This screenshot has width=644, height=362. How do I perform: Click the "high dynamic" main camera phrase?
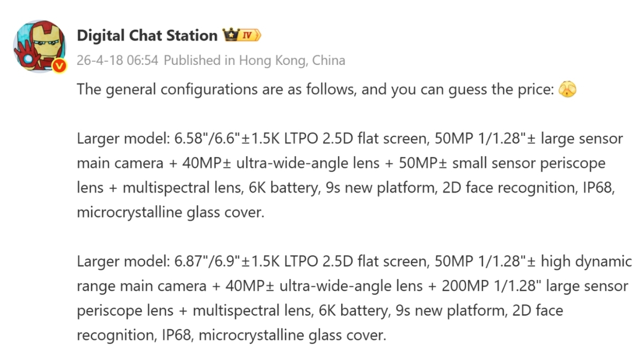point(587,262)
